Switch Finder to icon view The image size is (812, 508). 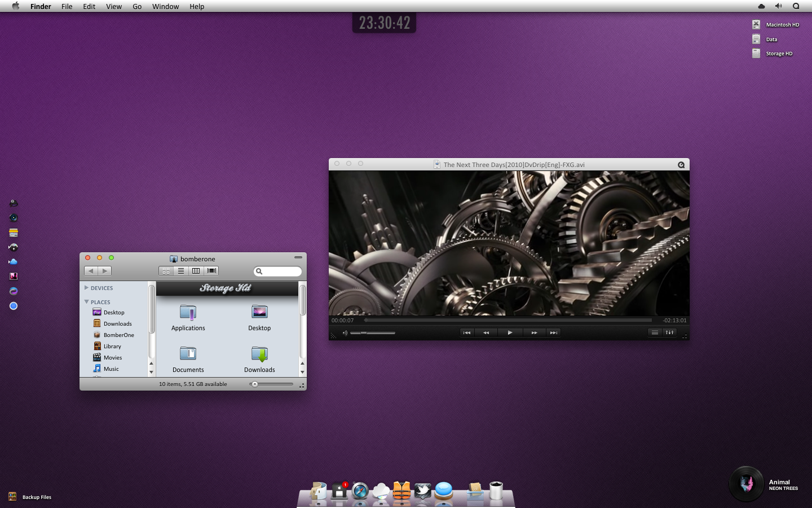tap(166, 271)
